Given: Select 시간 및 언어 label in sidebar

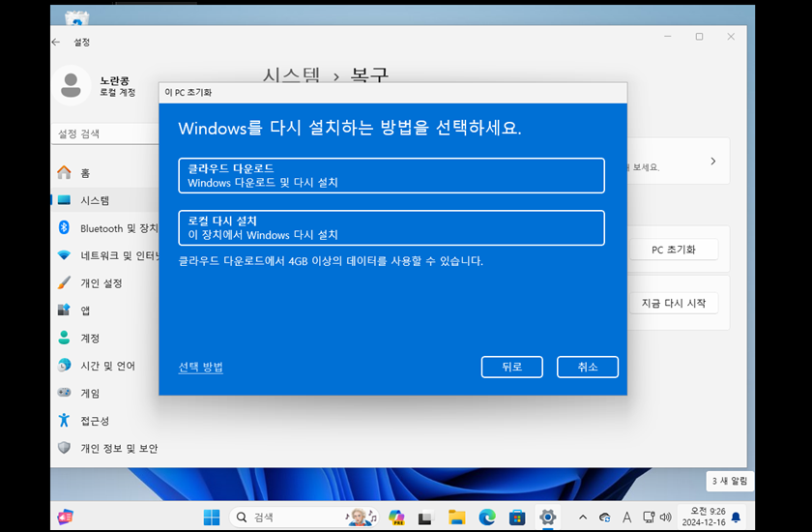Looking at the screenshot, I should (x=107, y=366).
